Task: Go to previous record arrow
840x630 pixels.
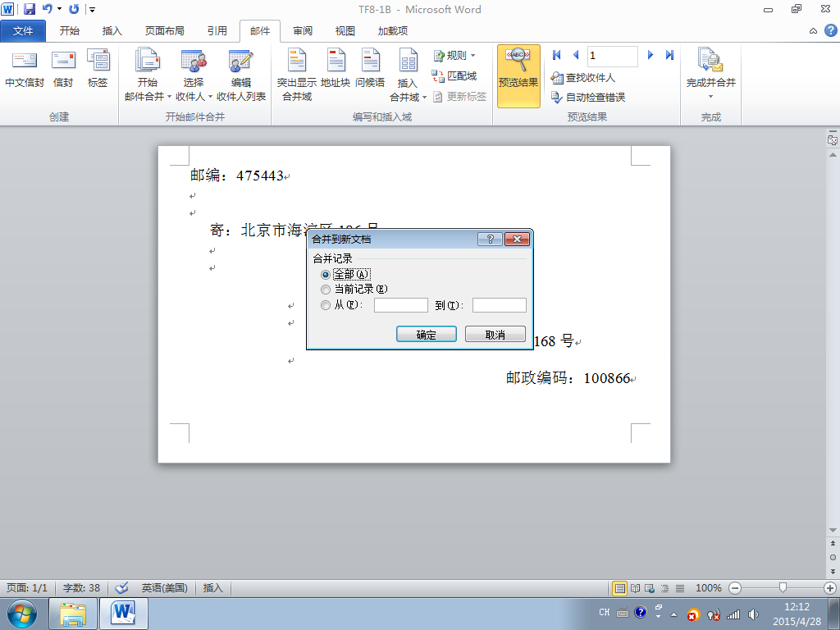Action: tap(576, 55)
